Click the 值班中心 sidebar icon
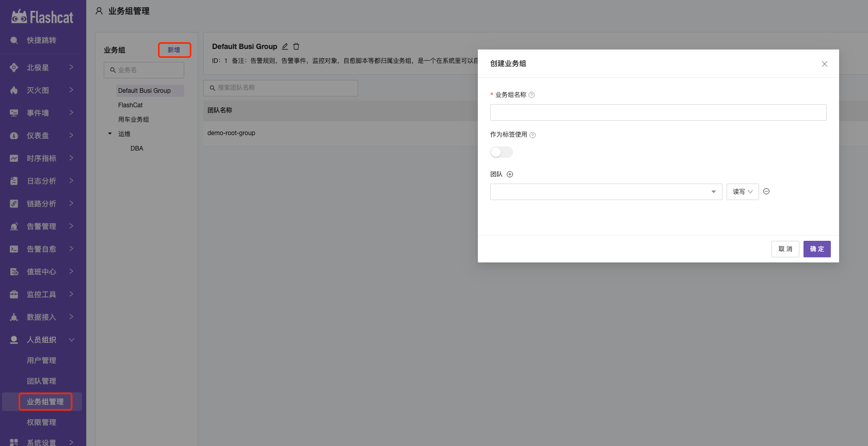The width and height of the screenshot is (868, 446). pyautogui.click(x=14, y=272)
